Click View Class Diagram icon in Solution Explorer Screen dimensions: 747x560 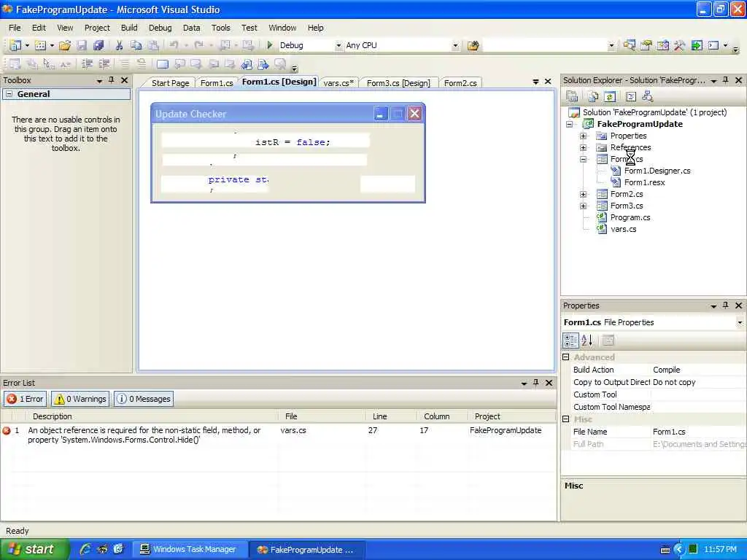click(648, 97)
